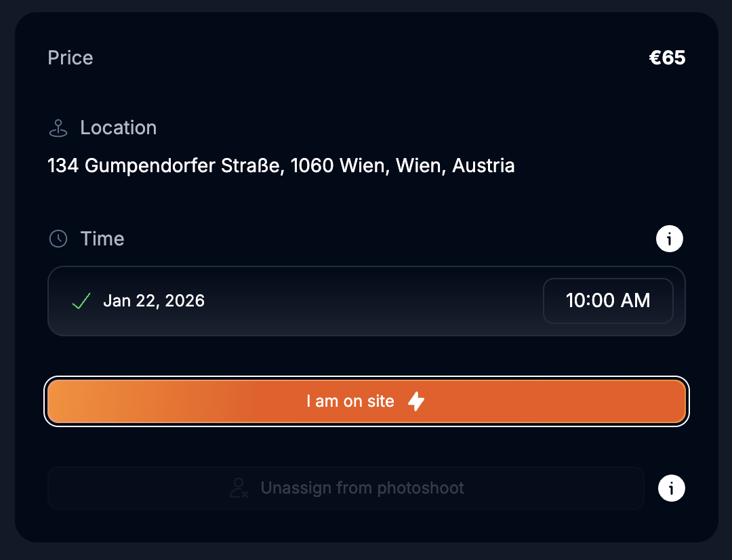732x560 pixels.
Task: Click the clock icon beside Time
Action: 58,239
